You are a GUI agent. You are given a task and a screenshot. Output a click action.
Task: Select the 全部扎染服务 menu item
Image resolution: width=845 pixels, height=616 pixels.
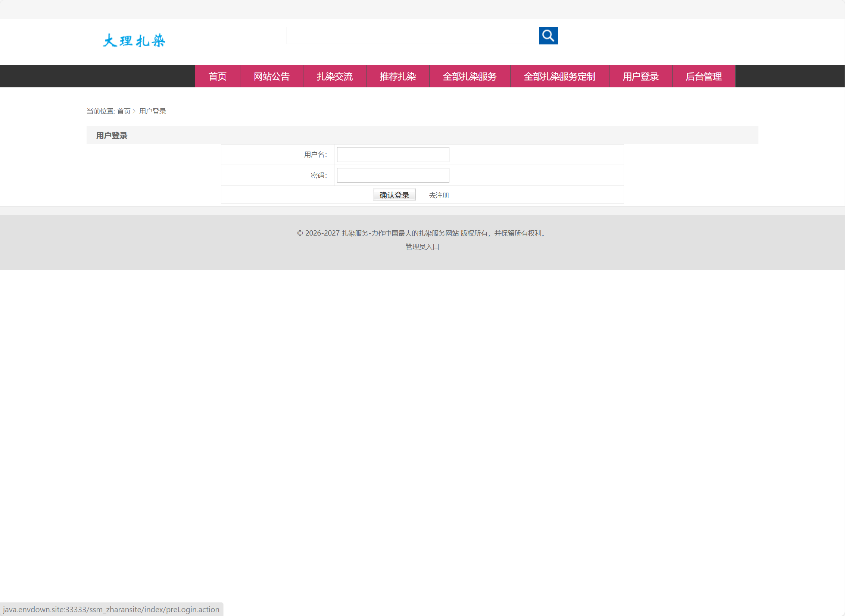[x=470, y=76]
